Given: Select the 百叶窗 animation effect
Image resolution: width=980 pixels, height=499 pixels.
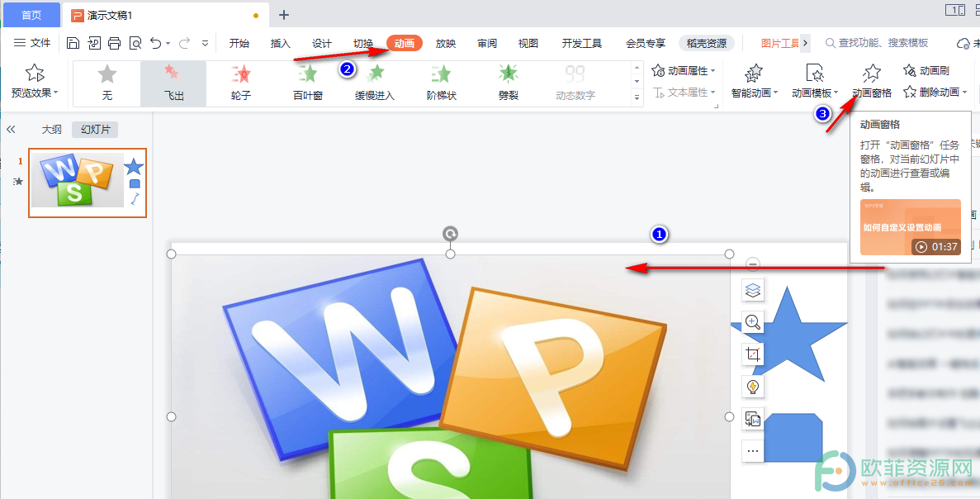Looking at the screenshot, I should 307,83.
